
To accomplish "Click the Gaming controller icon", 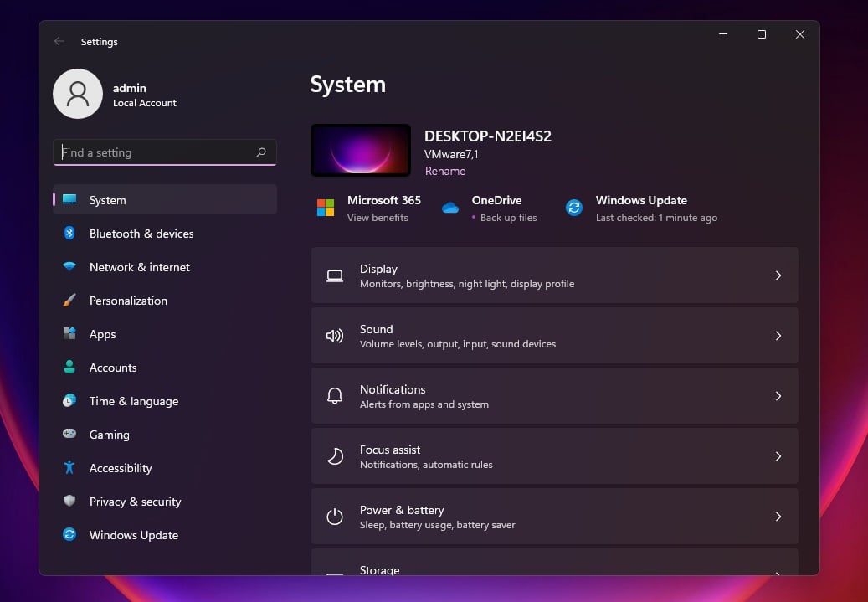I will (x=70, y=435).
